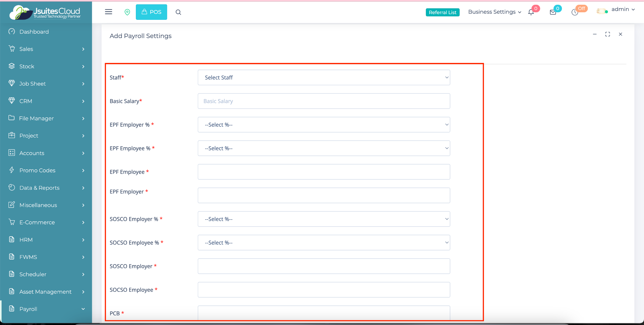Click the Referral List button
This screenshot has width=644, height=325.
click(x=442, y=12)
